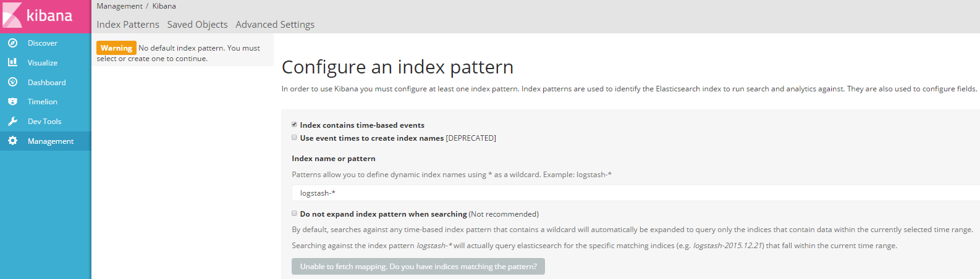This screenshot has height=279, width=980.
Task: Switch to the Saved Objects tab
Action: 197,25
